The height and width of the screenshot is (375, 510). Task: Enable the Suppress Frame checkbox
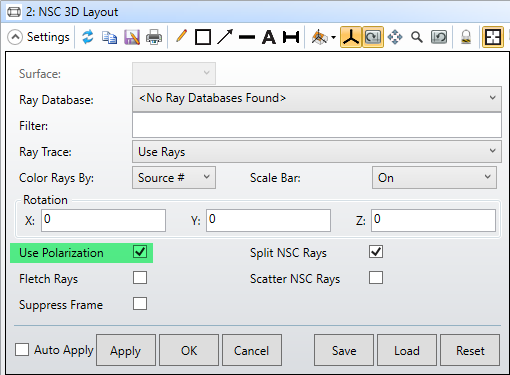click(x=140, y=304)
